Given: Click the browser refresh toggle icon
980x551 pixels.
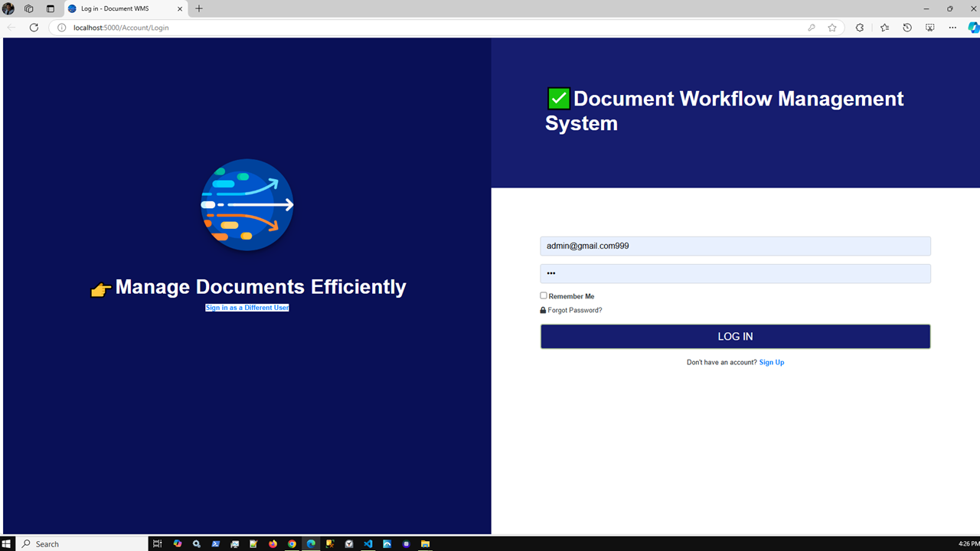Looking at the screenshot, I should [34, 28].
